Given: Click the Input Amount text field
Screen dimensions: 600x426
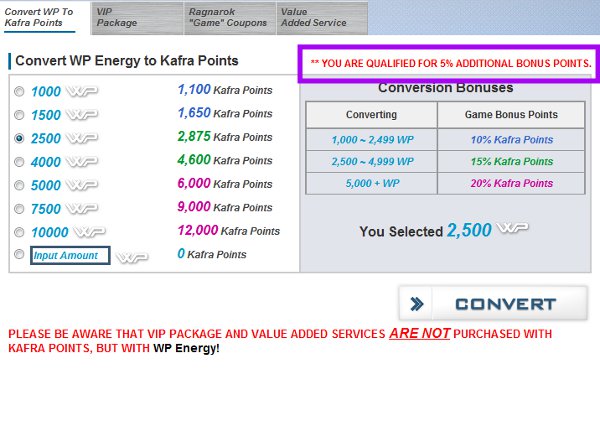Looking at the screenshot, I should point(70,255).
